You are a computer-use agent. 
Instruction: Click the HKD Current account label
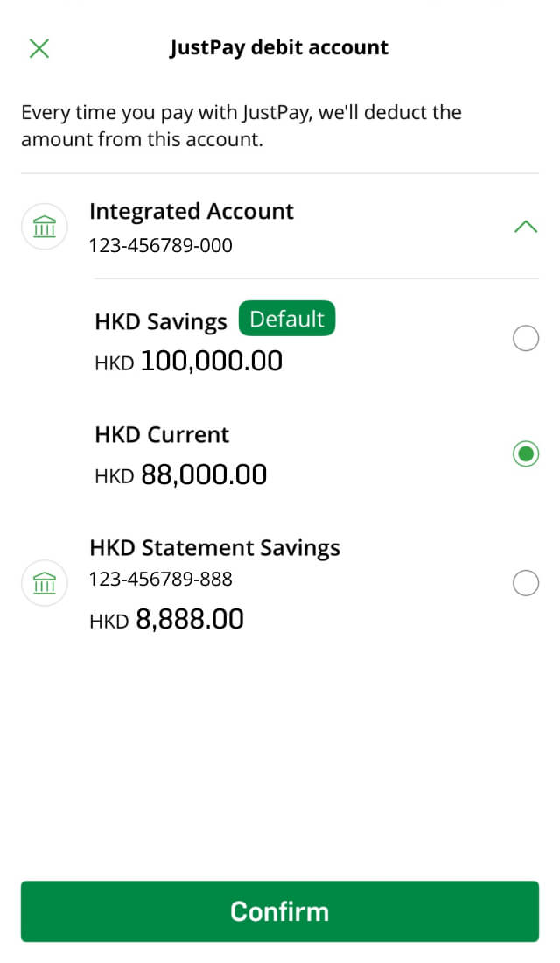(x=162, y=435)
